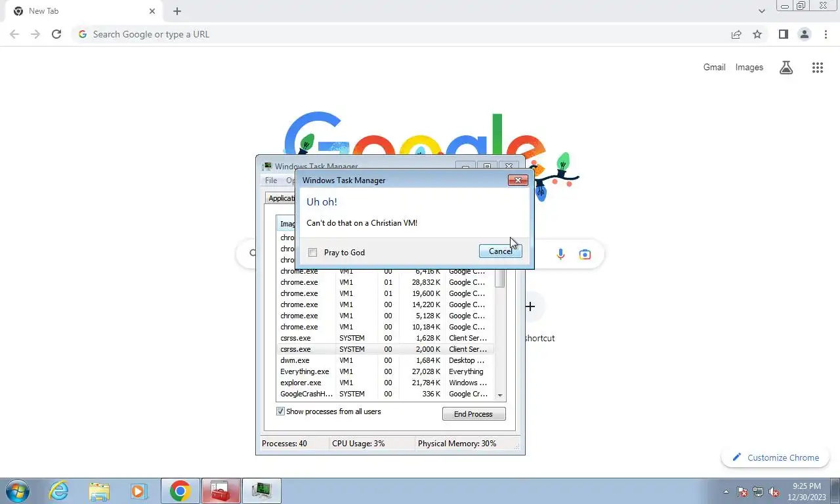Click the muted volume tray icon

click(x=774, y=492)
